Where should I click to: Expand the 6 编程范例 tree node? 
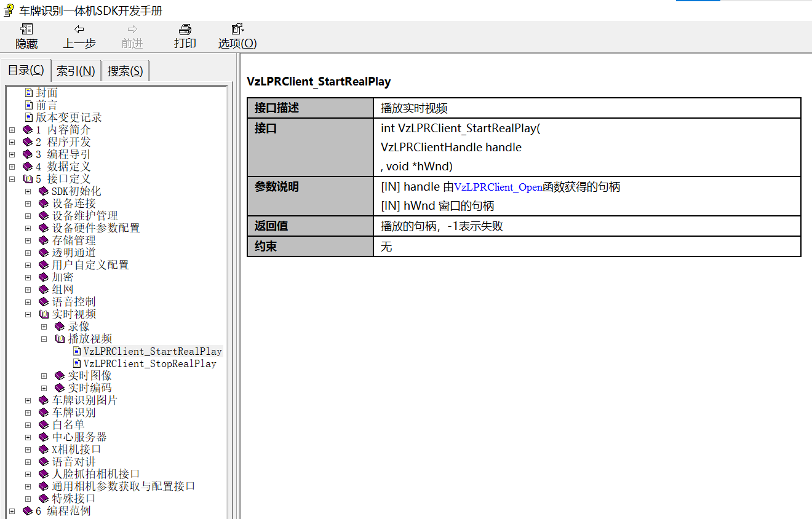[12, 511]
